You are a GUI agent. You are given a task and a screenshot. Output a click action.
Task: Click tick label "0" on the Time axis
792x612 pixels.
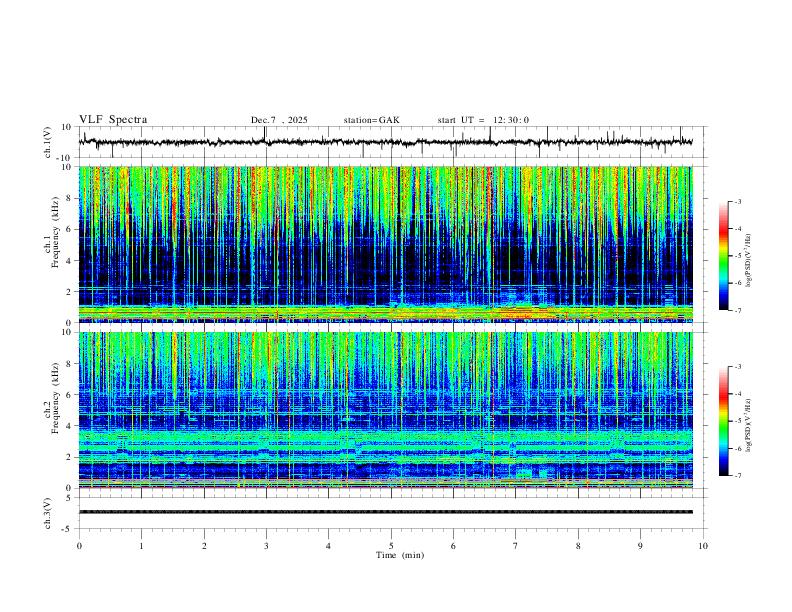[79, 546]
